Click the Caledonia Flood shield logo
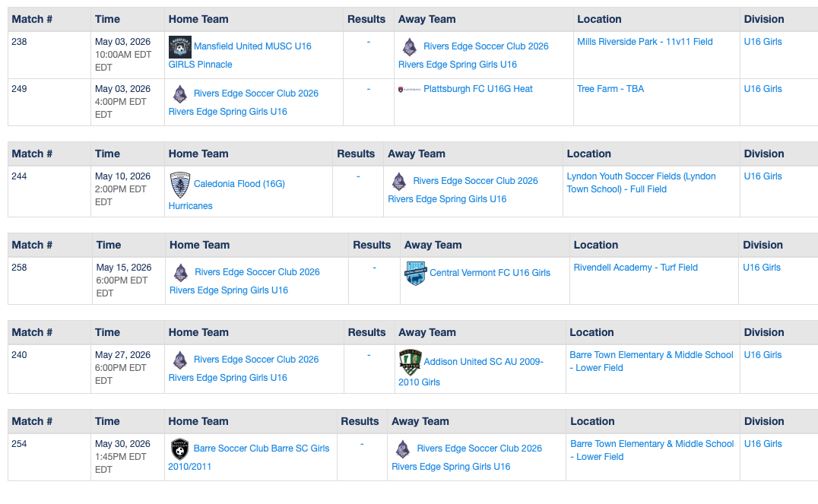This screenshot has height=504, width=818. coord(179,185)
